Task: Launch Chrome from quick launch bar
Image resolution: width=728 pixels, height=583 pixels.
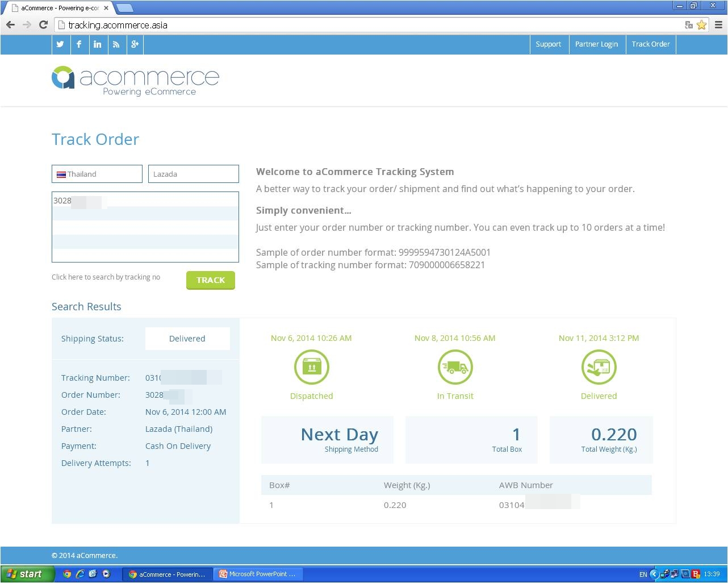Action: click(x=67, y=574)
